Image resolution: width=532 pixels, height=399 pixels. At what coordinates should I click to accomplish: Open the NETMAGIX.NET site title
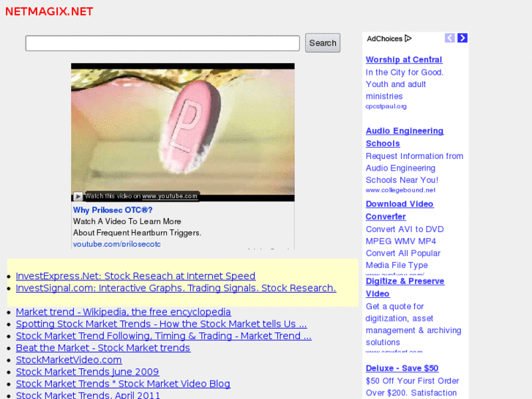point(49,12)
